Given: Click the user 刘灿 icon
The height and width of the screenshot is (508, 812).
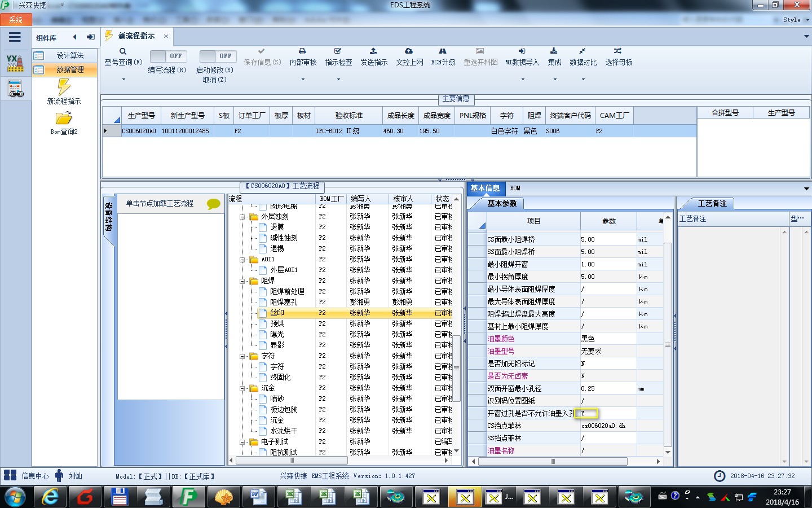Looking at the screenshot, I should [x=59, y=476].
